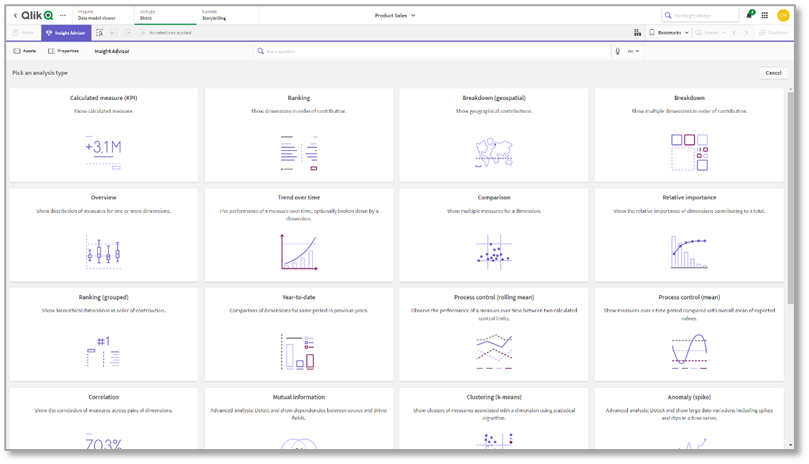Viewport: 809px width, 464px height.
Task: Toggle the Assets panel
Action: point(25,51)
